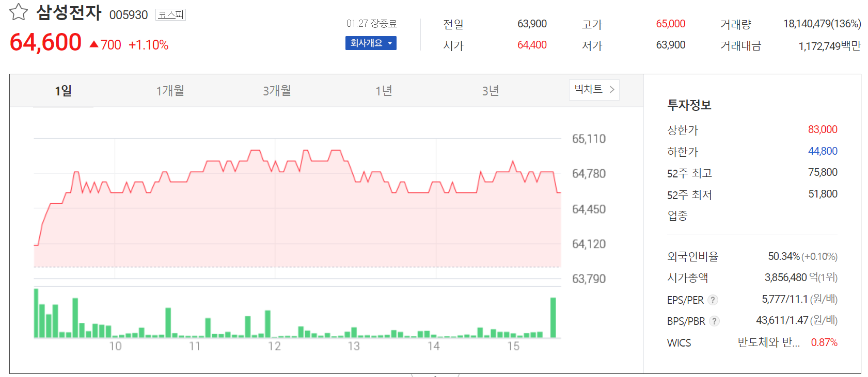Select the 1일 chart tab
The image size is (868, 377).
click(63, 91)
